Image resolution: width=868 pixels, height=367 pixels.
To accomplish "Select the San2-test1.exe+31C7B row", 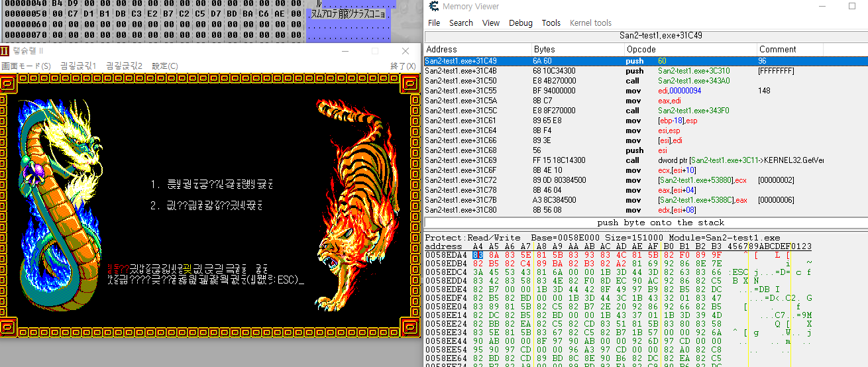I will tap(646, 199).
